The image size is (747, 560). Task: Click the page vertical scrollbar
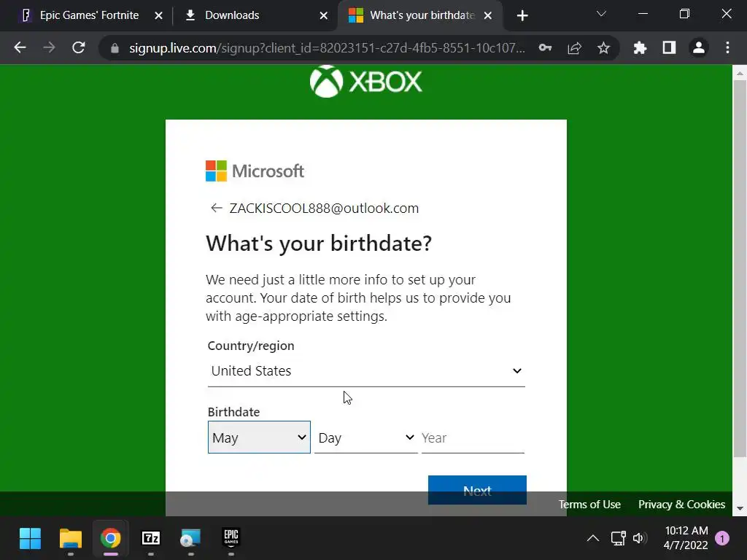point(740,269)
